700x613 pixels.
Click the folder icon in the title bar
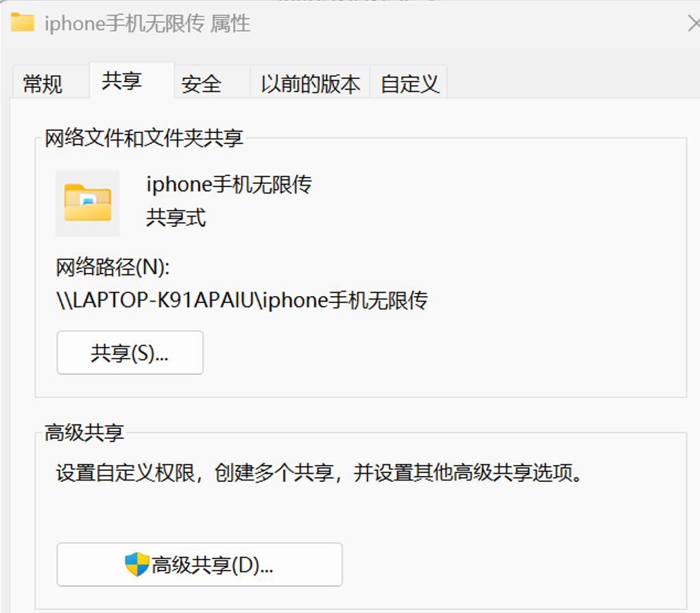tap(23, 23)
